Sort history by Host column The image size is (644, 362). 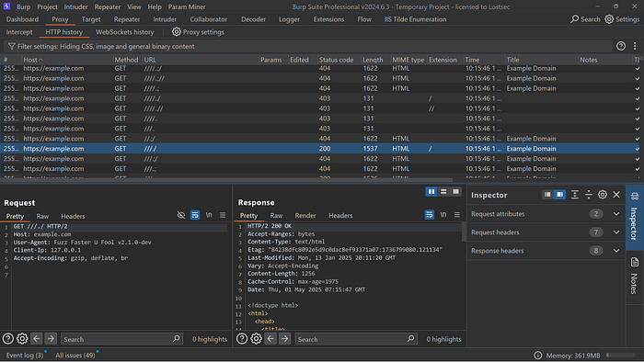[x=66, y=60]
